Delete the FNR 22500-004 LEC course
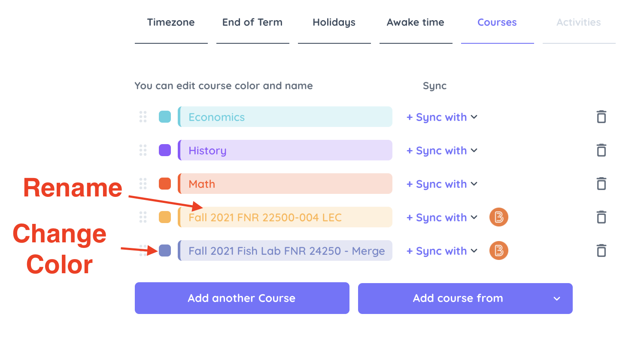Viewport: 644px width, 338px height. point(601,217)
